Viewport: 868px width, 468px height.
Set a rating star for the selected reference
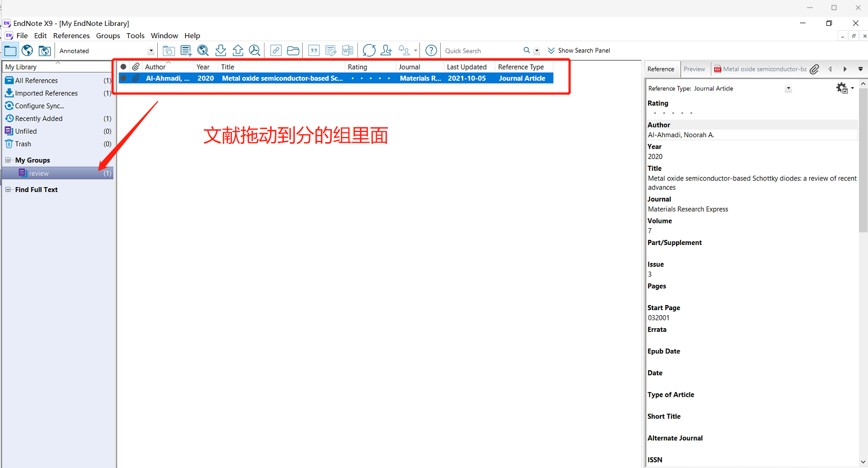(x=673, y=113)
